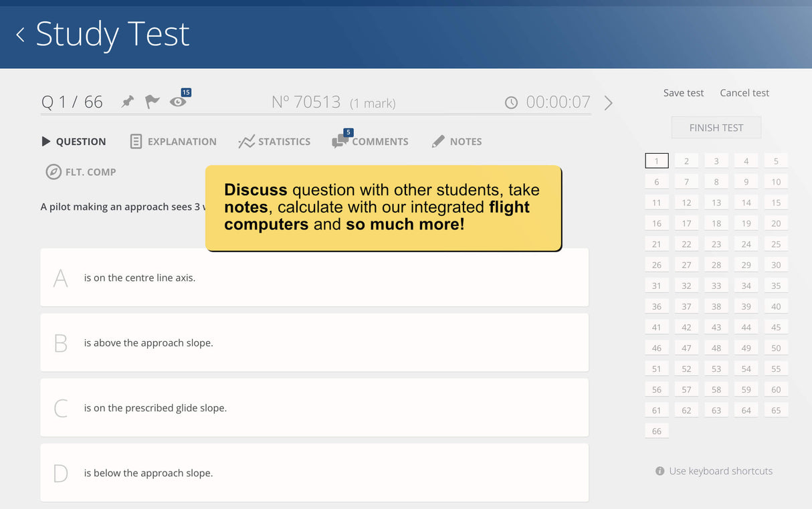Pin this question with the pushpin icon
Image resolution: width=812 pixels, height=509 pixels.
coord(127,102)
